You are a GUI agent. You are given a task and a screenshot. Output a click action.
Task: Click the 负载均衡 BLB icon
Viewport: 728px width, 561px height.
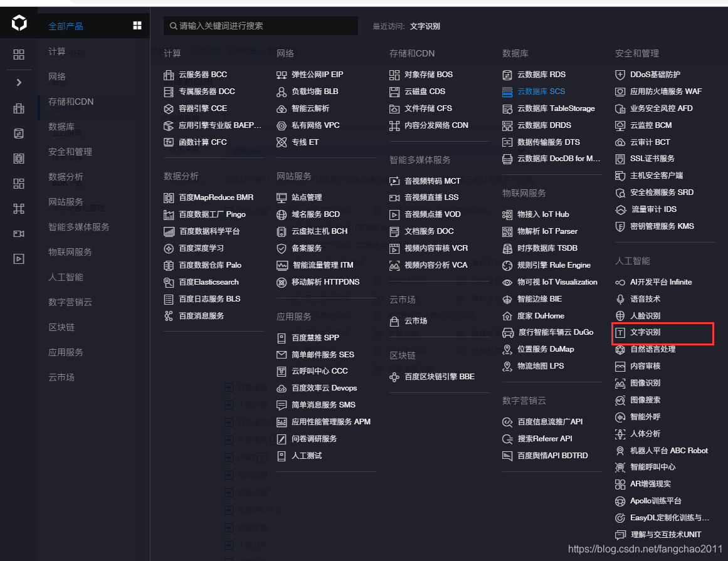coord(282,92)
